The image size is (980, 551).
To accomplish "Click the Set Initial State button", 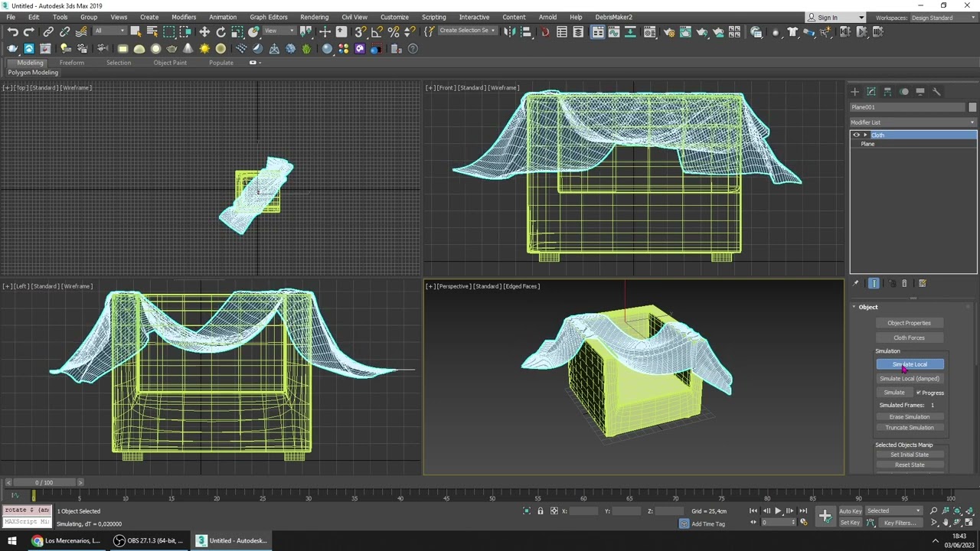I will tap(910, 455).
